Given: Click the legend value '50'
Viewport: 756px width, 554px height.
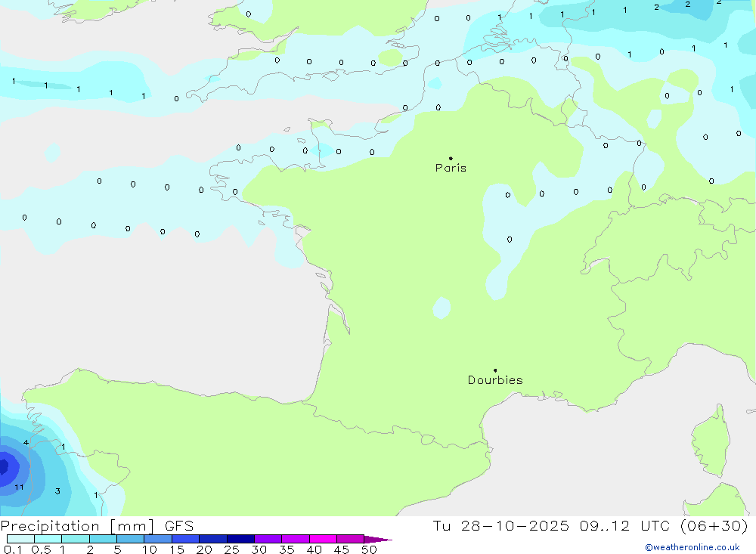Looking at the screenshot, I should [x=369, y=549].
